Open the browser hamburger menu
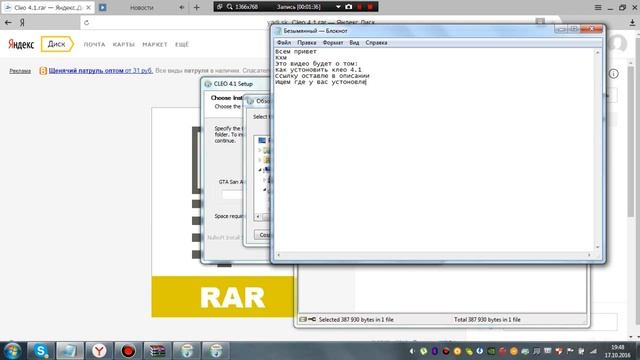 click(598, 7)
